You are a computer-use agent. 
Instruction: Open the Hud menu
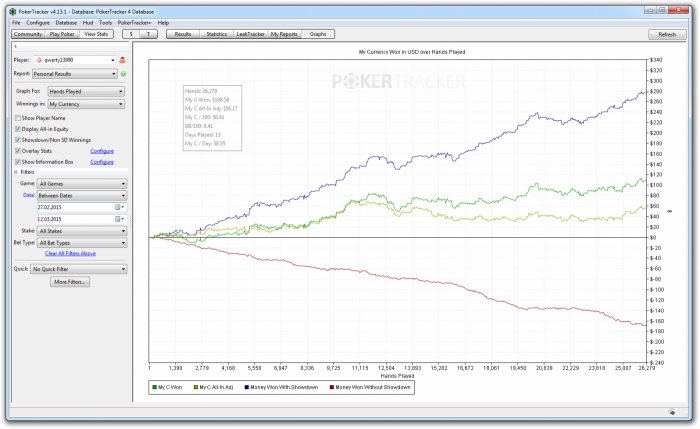pos(88,23)
